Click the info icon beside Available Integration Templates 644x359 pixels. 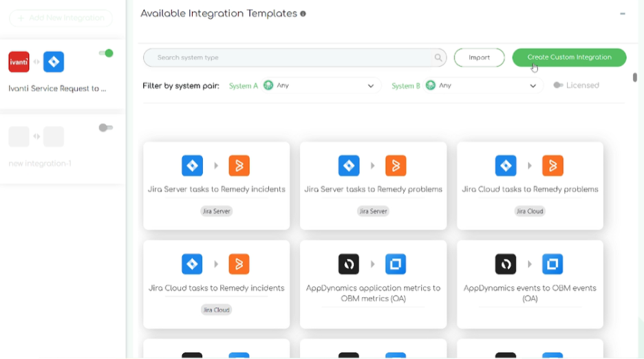pyautogui.click(x=303, y=14)
